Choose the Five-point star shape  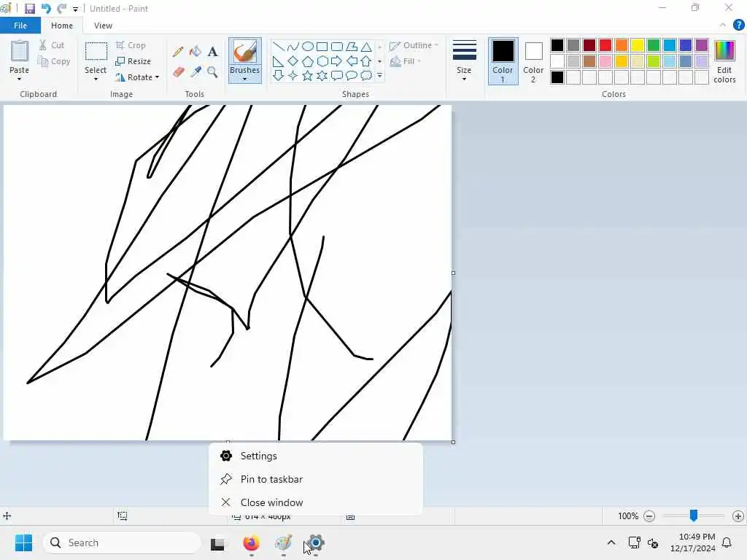coord(308,75)
